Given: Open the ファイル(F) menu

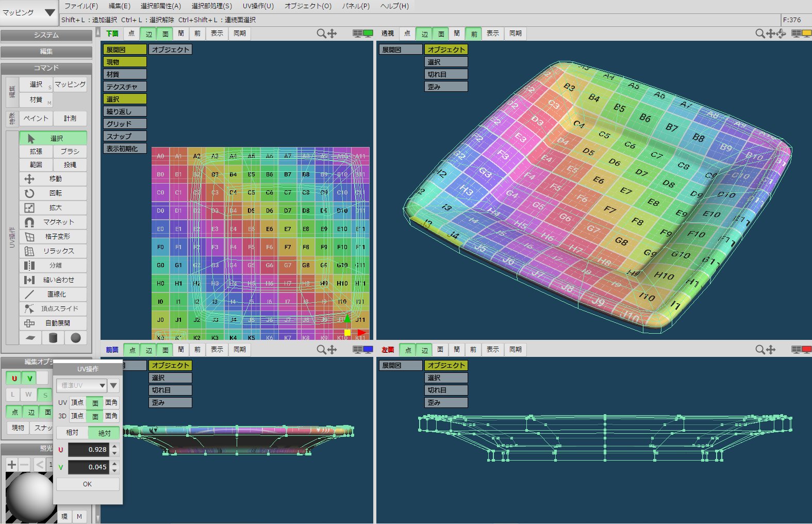Looking at the screenshot, I should [81, 6].
